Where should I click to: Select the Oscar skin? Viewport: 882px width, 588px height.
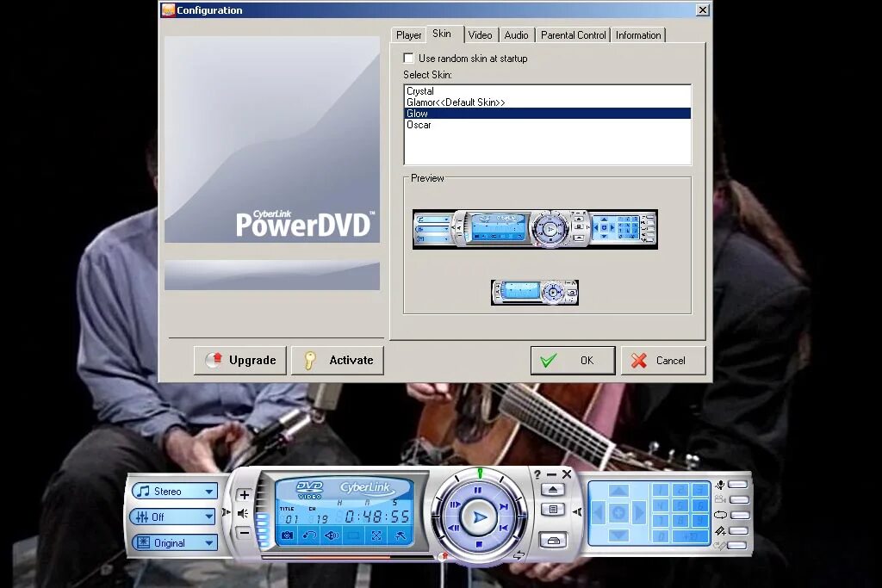pos(547,125)
